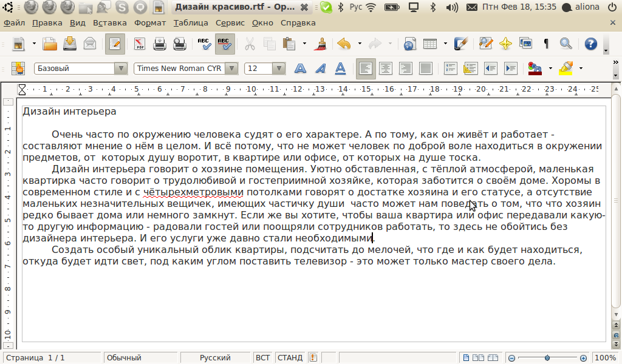Open the «Формат» menu

click(149, 22)
